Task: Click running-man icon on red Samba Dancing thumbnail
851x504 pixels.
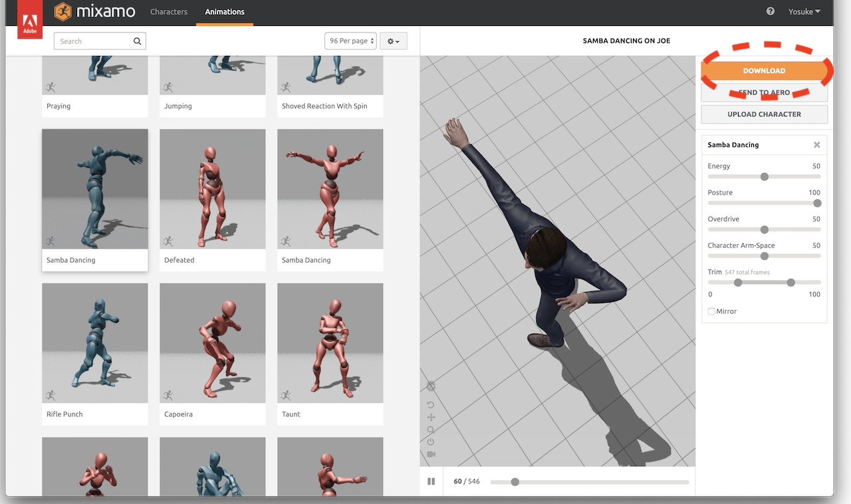Action: pos(286,241)
